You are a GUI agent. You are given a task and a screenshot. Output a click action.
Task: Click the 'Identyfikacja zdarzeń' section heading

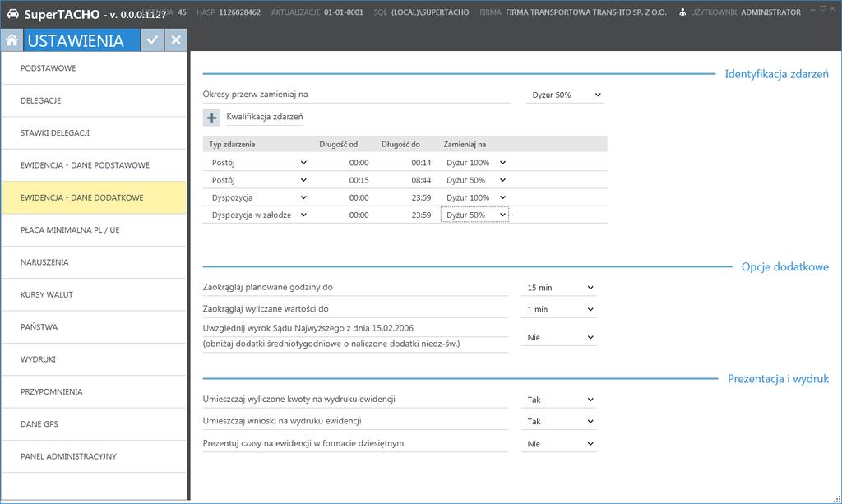[x=776, y=74]
